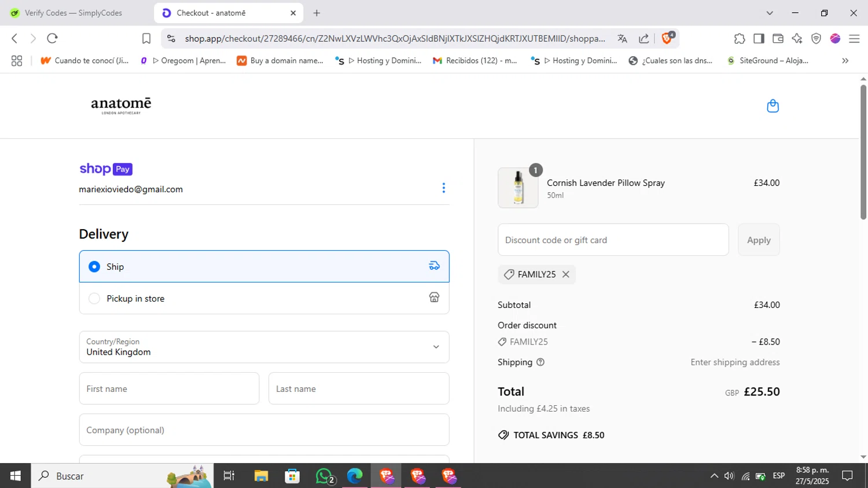Go back to previous page
Screen dimensions: 868x488
[14, 39]
